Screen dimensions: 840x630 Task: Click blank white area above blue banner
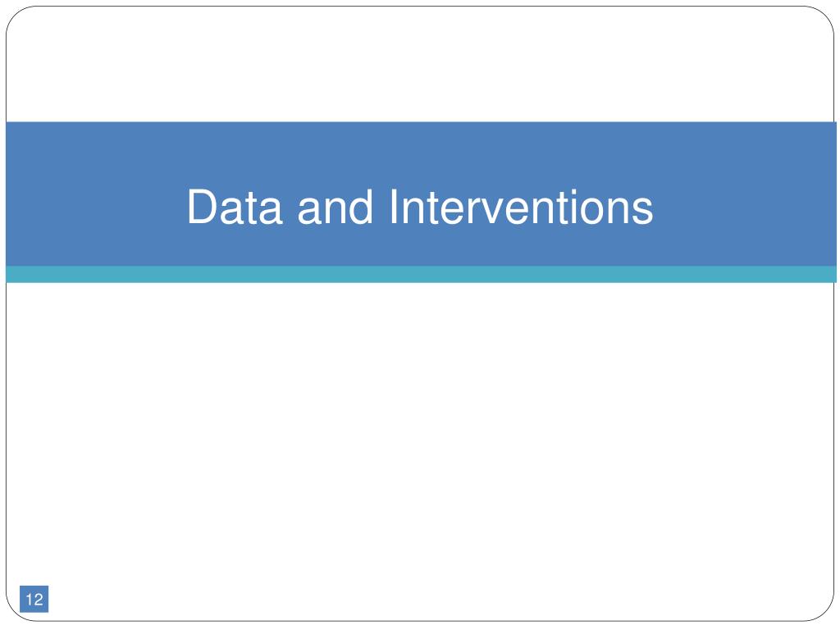[x=420, y=64]
